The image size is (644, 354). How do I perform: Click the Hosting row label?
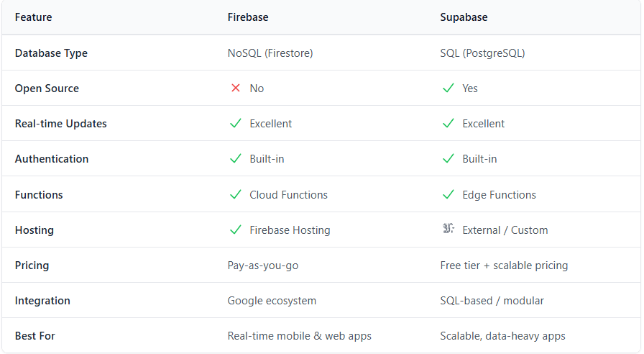[34, 230]
